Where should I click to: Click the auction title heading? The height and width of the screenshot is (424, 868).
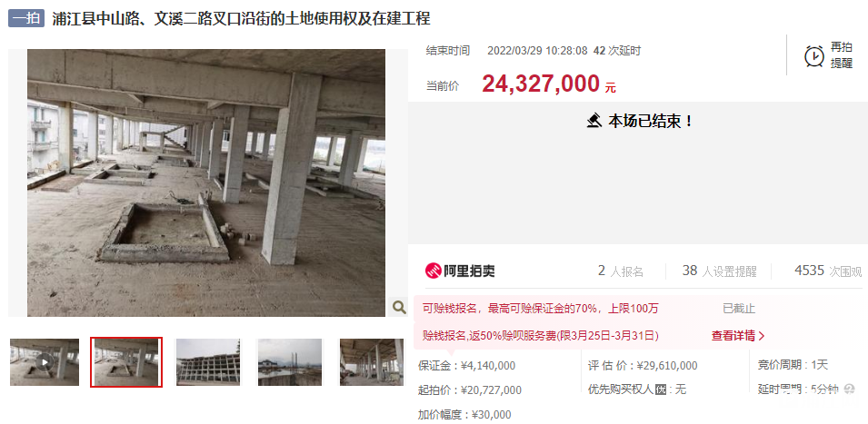(242, 18)
